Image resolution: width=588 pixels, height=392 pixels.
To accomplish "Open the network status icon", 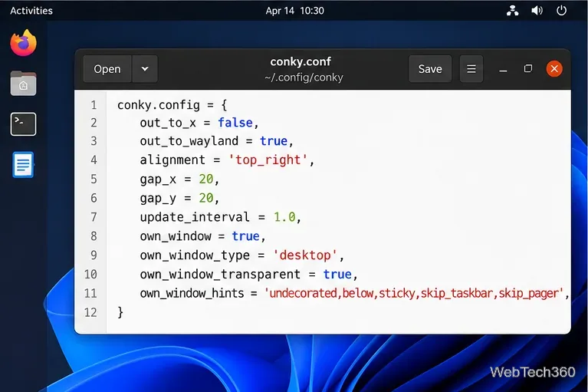I will tap(513, 11).
